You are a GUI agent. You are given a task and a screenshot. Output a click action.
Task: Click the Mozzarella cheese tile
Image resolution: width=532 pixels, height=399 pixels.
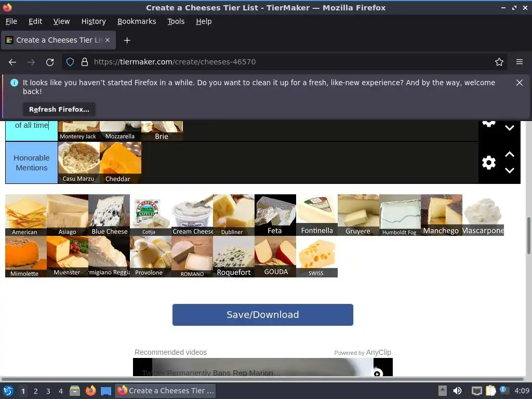pyautogui.click(x=121, y=131)
